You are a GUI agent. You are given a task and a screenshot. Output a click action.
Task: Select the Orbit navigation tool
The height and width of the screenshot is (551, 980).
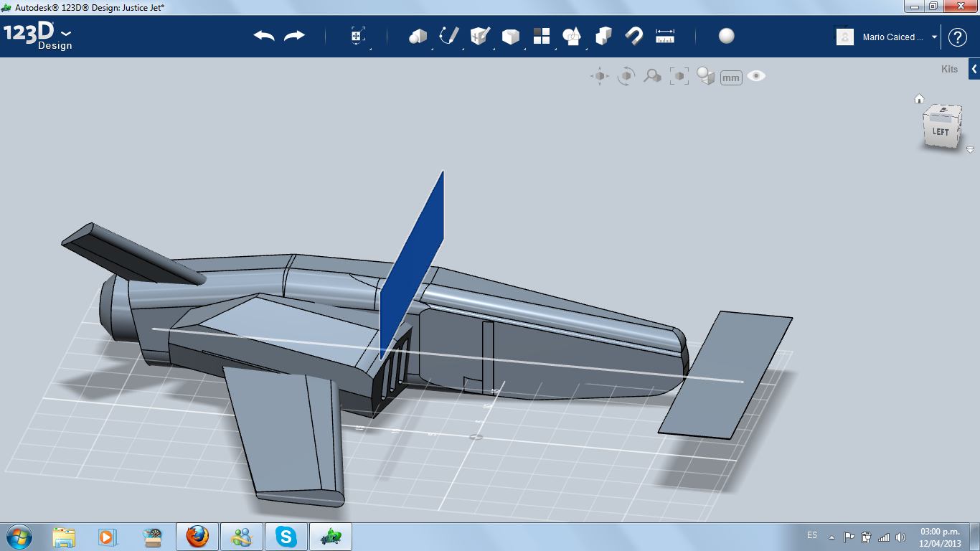pyautogui.click(x=626, y=76)
